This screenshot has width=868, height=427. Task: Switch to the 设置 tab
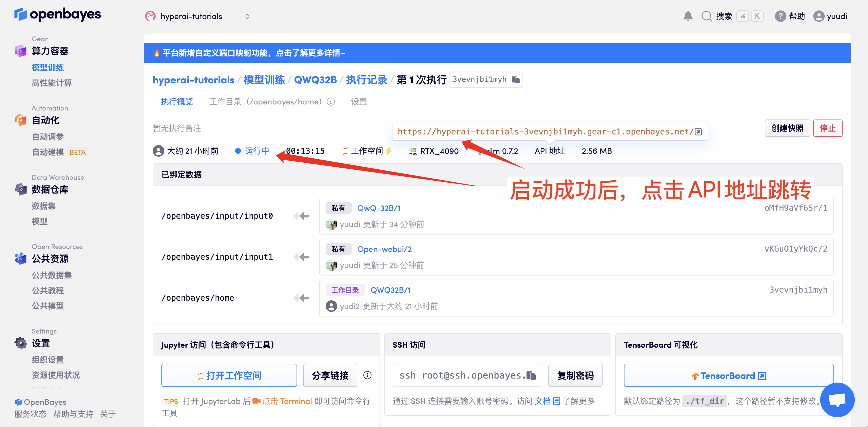point(358,102)
